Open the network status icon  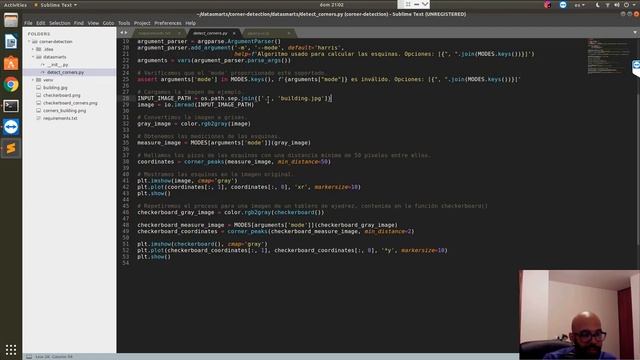pyautogui.click(x=607, y=5)
